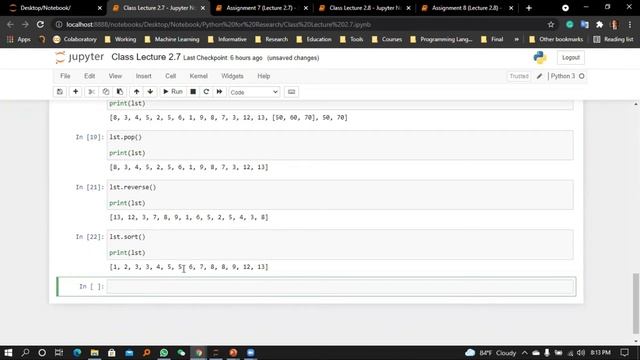The image size is (640, 360).
Task: Open the Programming Lang bookmarks folder
Action: pyautogui.click(x=441, y=40)
